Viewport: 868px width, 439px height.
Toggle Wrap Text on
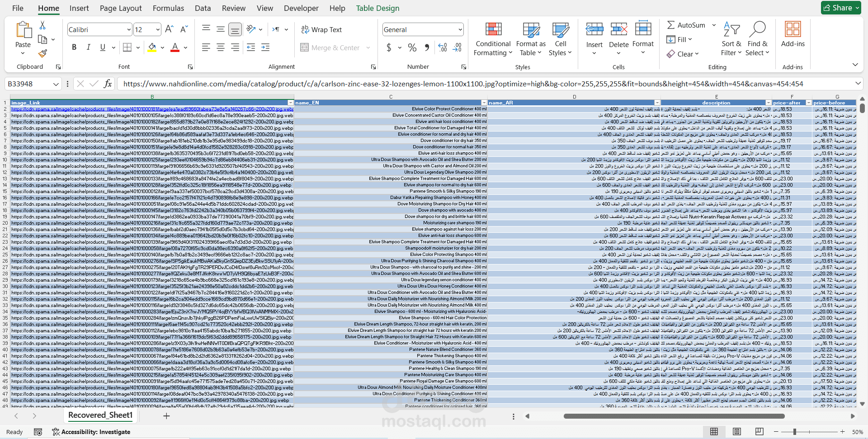click(x=321, y=29)
